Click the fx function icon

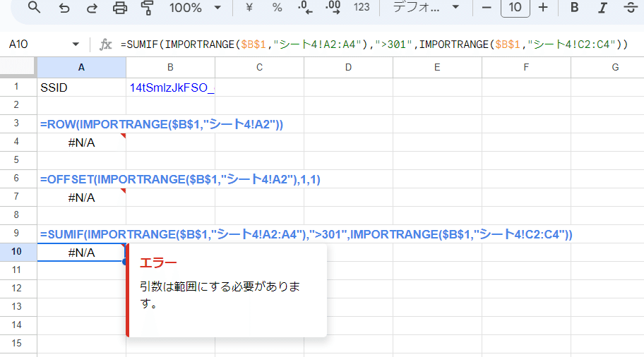(x=105, y=44)
